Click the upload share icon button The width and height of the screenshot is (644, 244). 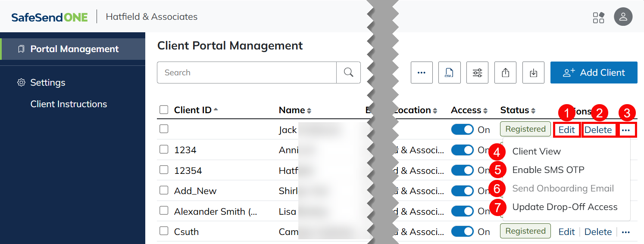point(506,72)
